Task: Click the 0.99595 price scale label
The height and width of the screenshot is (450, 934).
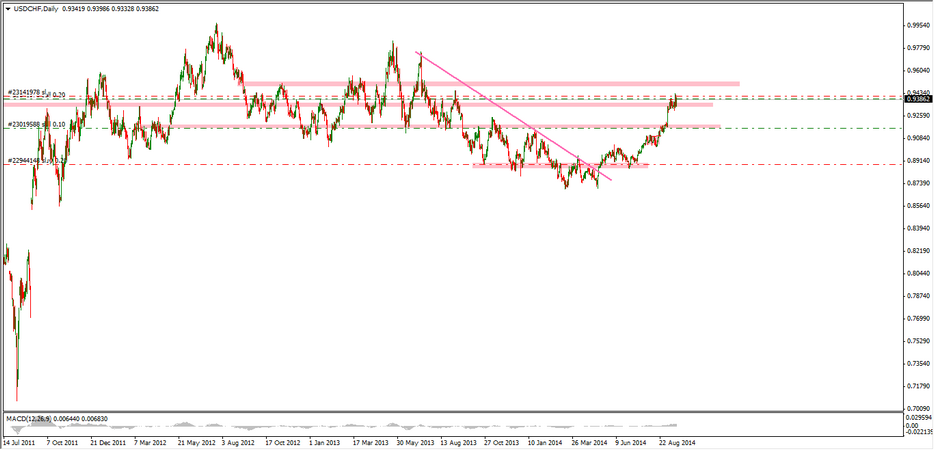Action: coord(917,25)
